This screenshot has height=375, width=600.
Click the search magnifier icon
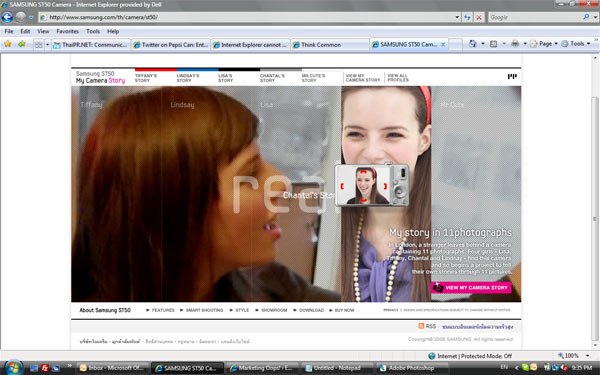tap(586, 17)
